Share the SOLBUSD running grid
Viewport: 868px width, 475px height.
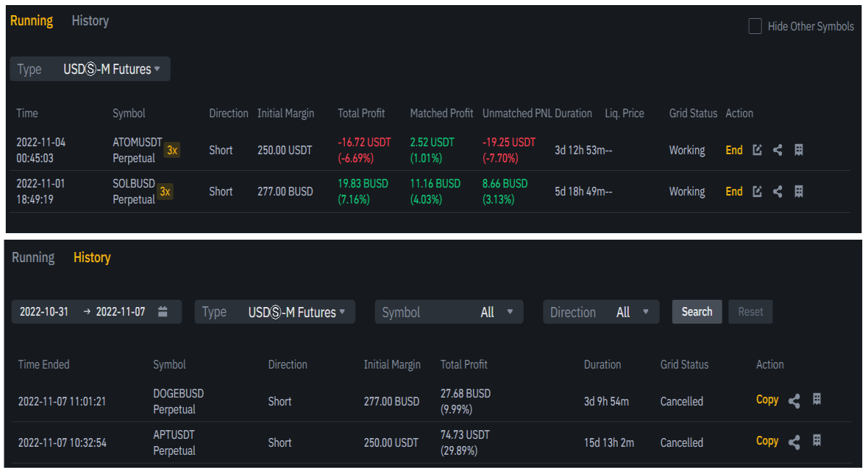click(778, 191)
